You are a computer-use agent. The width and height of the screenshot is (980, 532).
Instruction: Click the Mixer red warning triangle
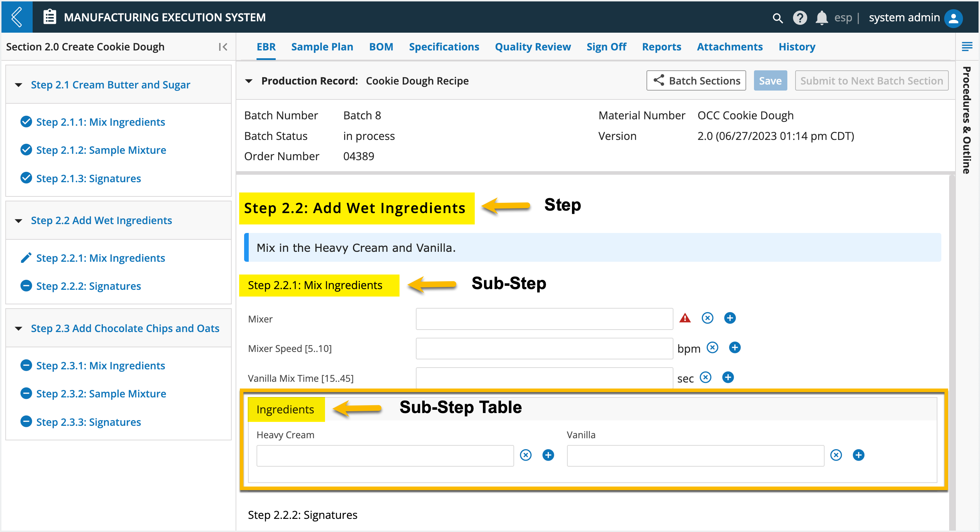(685, 318)
